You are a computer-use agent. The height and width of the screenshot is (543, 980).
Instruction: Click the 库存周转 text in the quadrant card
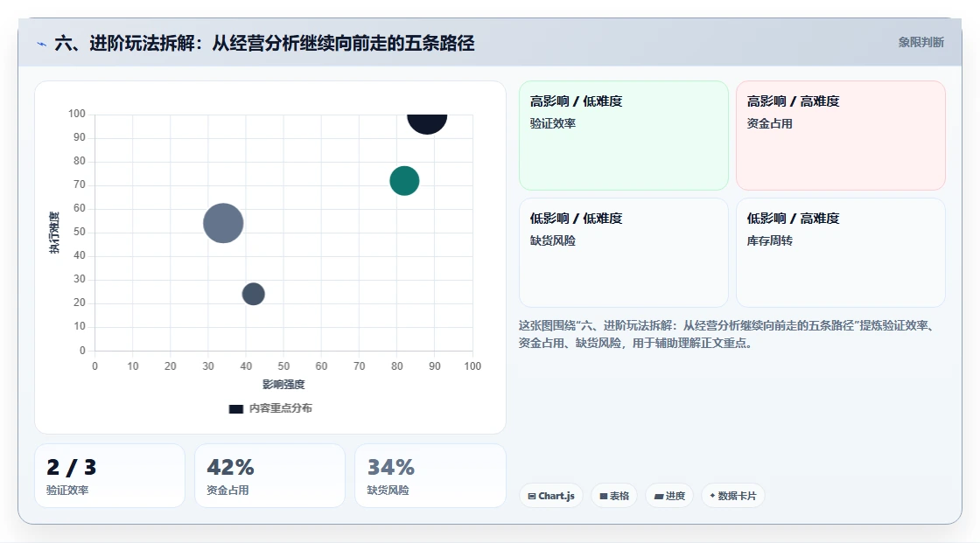pyautogui.click(x=769, y=240)
